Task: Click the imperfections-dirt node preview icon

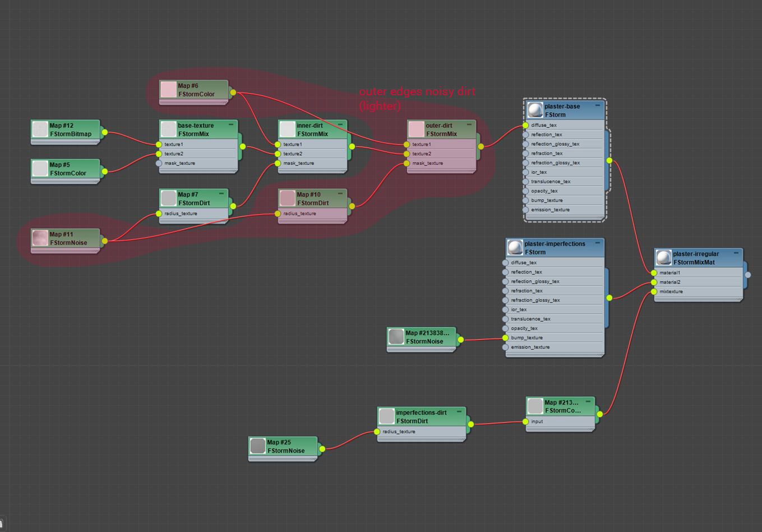Action: 386,417
